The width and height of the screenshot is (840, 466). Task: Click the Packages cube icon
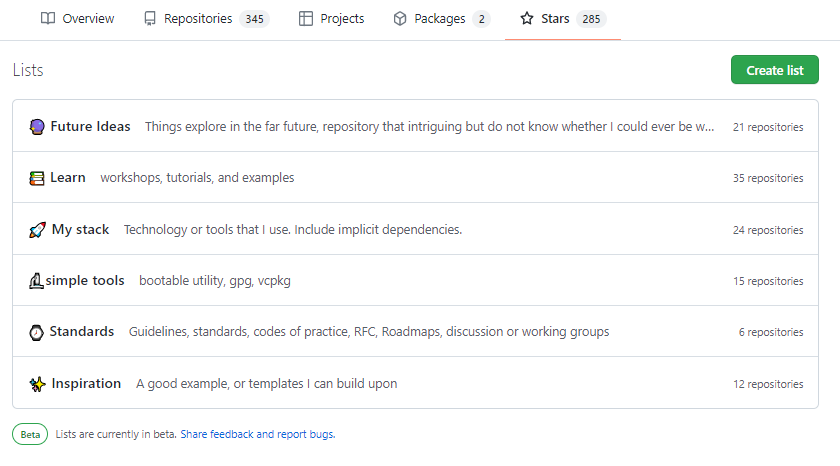pyautogui.click(x=400, y=19)
